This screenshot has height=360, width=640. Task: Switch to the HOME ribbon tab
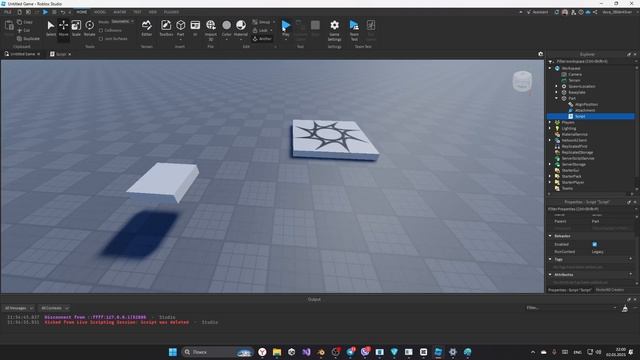82,12
